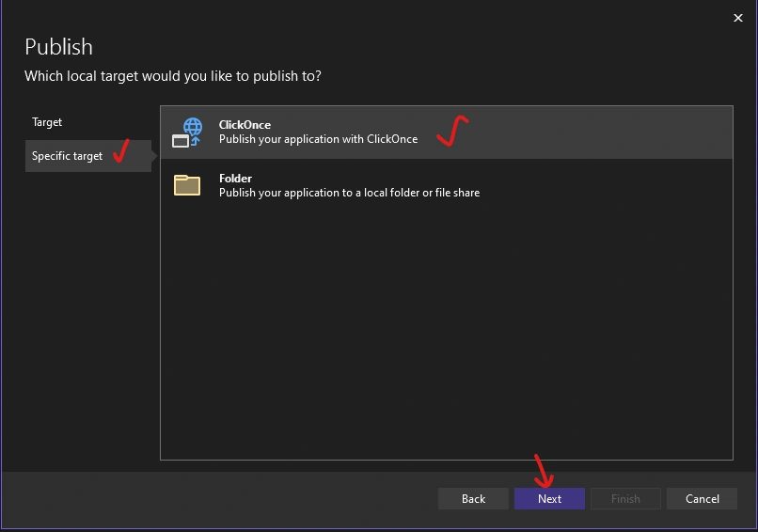Open the Target step in sidebar

[x=47, y=122]
